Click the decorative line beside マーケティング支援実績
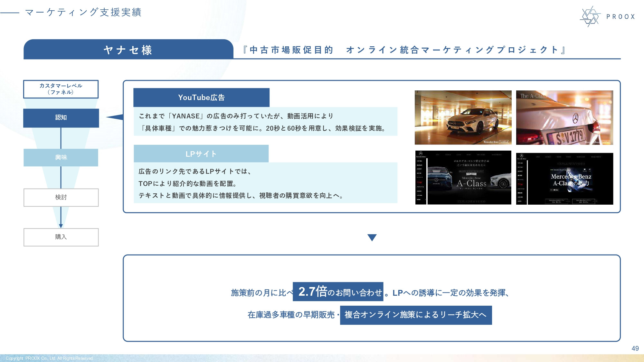Screen dimensions: 644x362 tap(9, 12)
